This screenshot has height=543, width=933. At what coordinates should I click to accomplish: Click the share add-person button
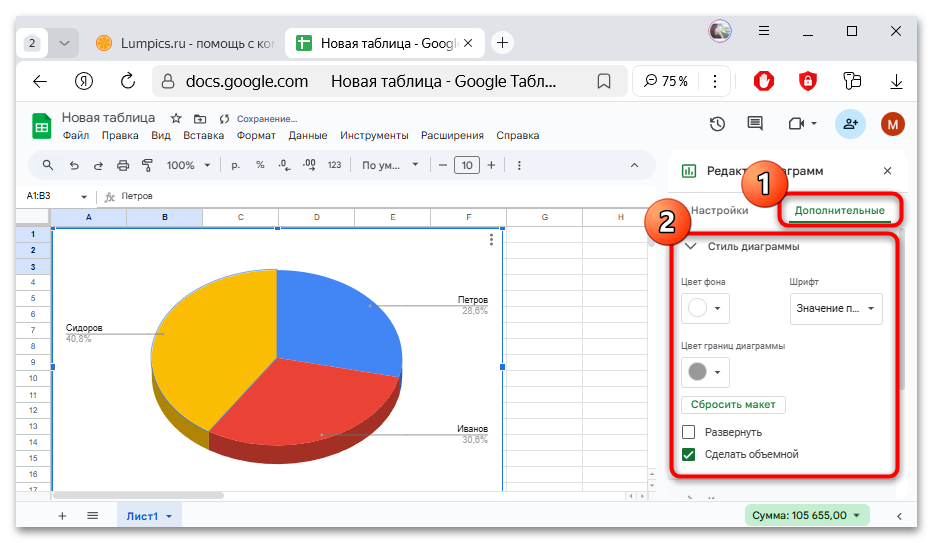pyautogui.click(x=850, y=123)
